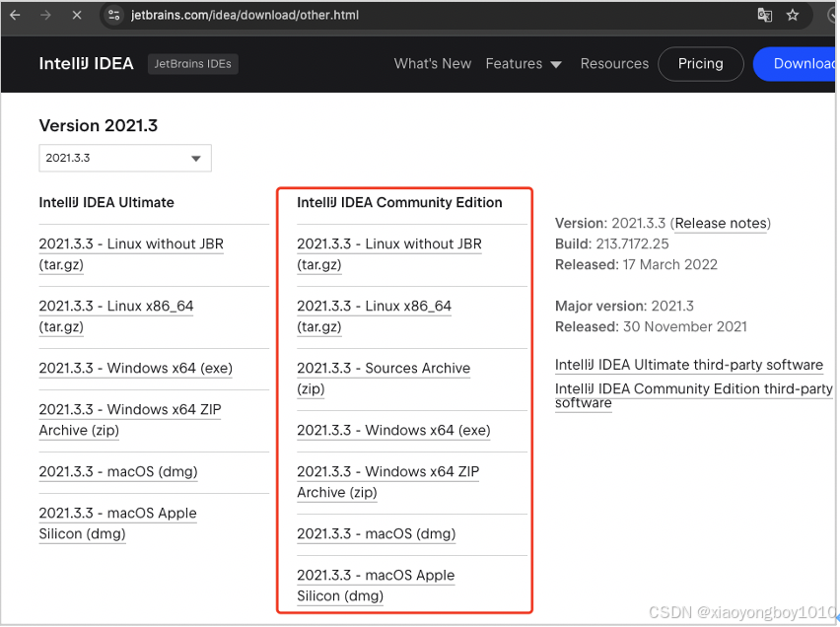Open the What's New menu item
The width and height of the screenshot is (840, 627).
tap(433, 64)
